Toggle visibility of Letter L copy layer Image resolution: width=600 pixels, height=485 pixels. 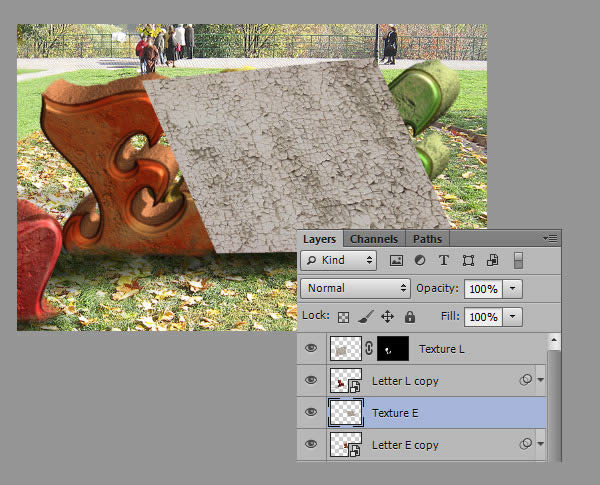pos(310,381)
